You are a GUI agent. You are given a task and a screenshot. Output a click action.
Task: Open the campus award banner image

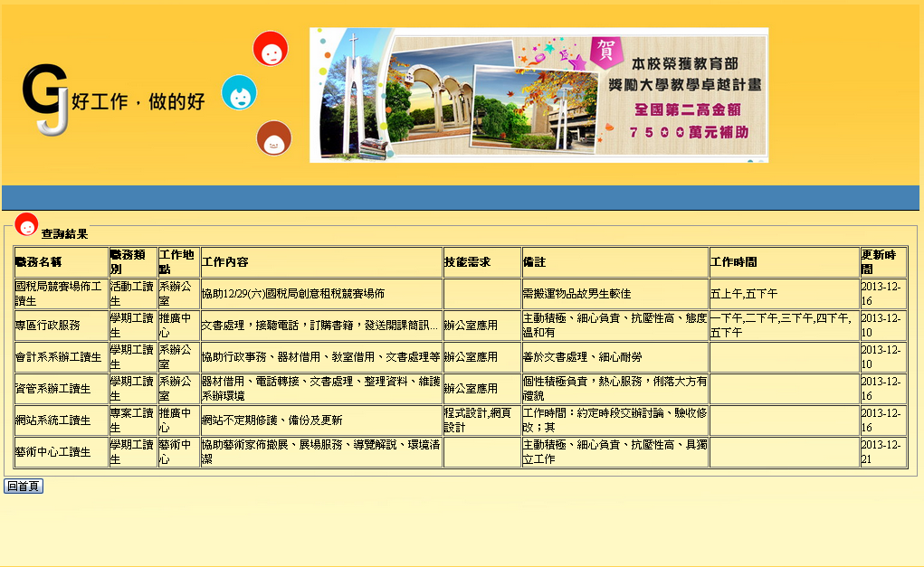[538, 95]
